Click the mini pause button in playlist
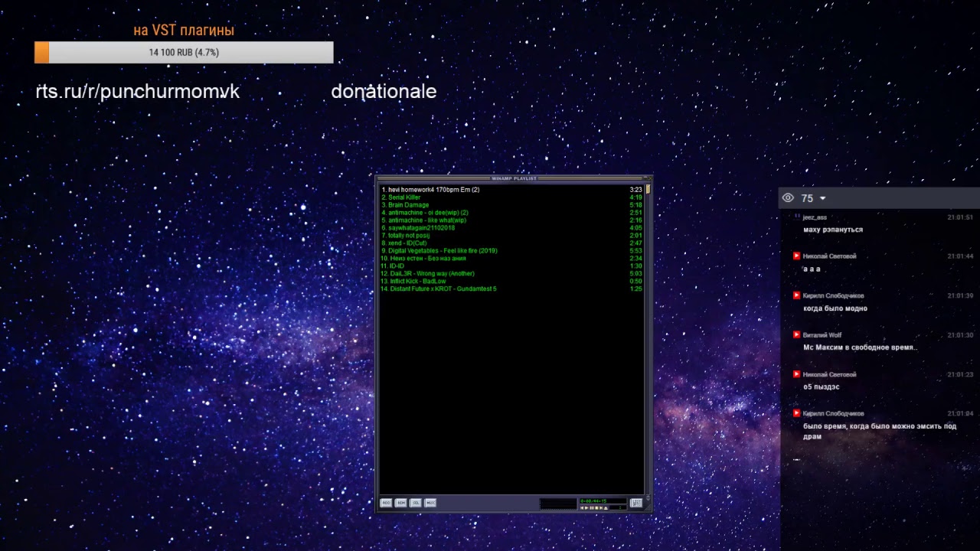The height and width of the screenshot is (551, 980). tap(592, 508)
